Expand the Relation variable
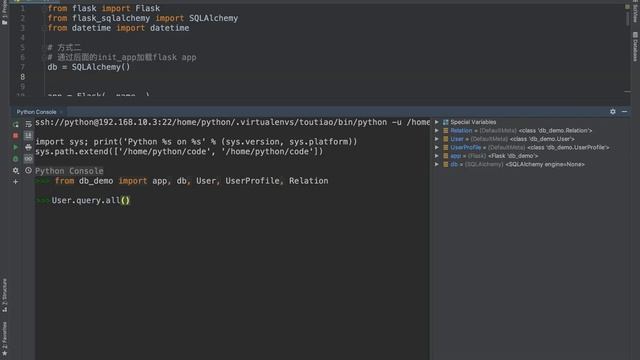Viewport: 640px width, 360px height. (437, 131)
